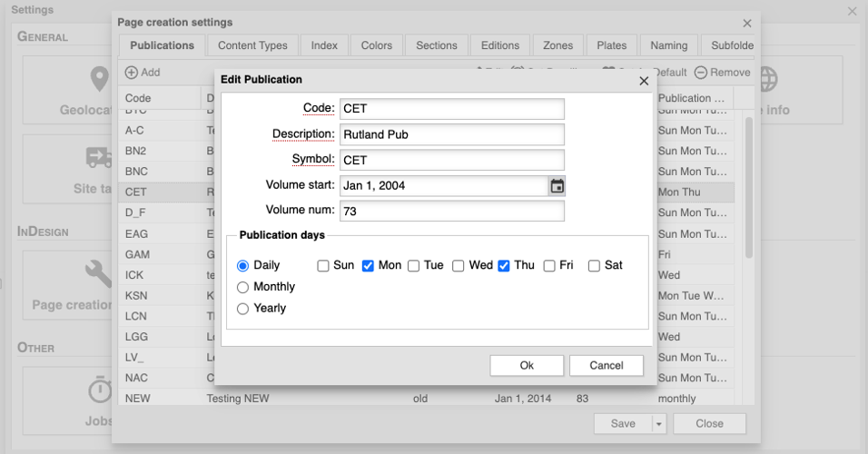Check the Sun checkbox
Viewport: 868px width, 454px height.
322,266
